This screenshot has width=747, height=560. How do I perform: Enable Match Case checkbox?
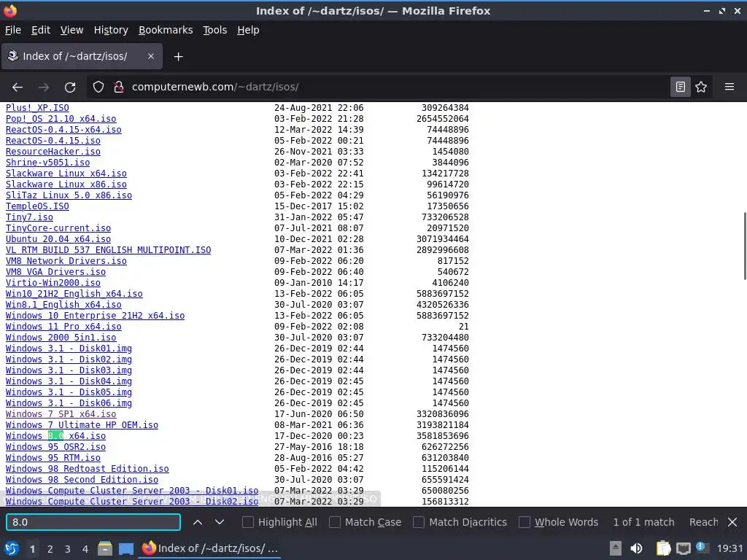coord(335,522)
